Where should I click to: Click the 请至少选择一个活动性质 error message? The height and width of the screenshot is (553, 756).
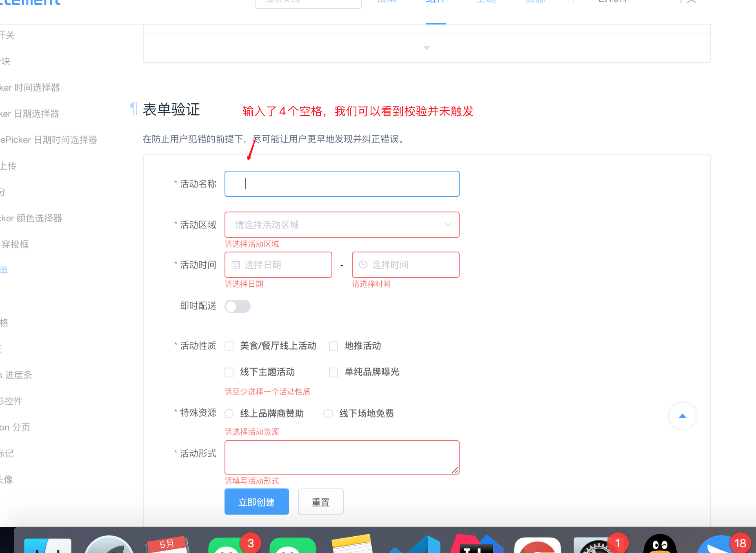click(x=267, y=392)
